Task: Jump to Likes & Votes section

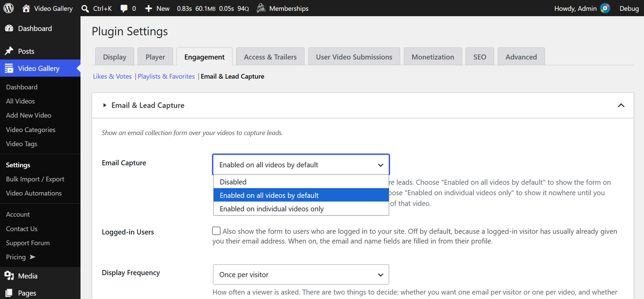Action: pos(112,76)
